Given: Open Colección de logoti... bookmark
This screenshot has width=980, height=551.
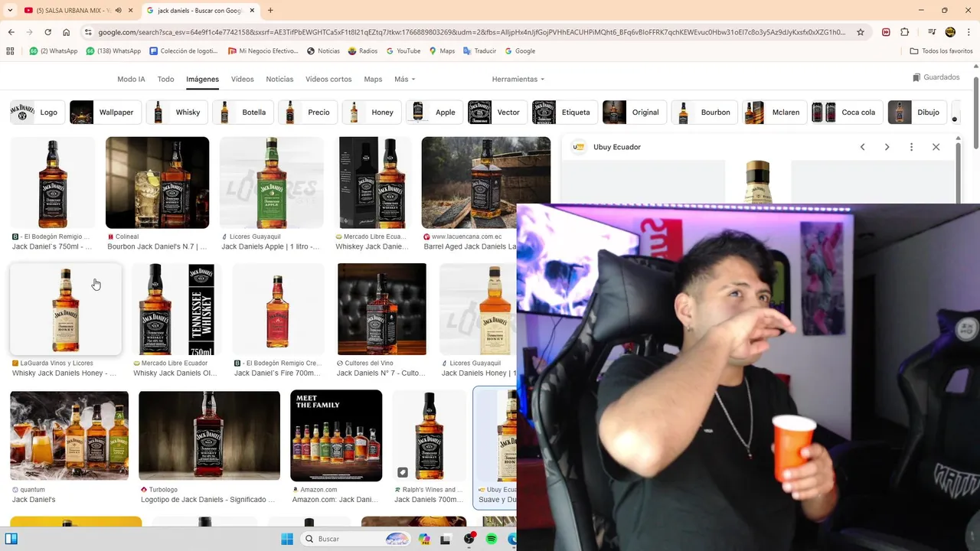Looking at the screenshot, I should click(x=184, y=51).
